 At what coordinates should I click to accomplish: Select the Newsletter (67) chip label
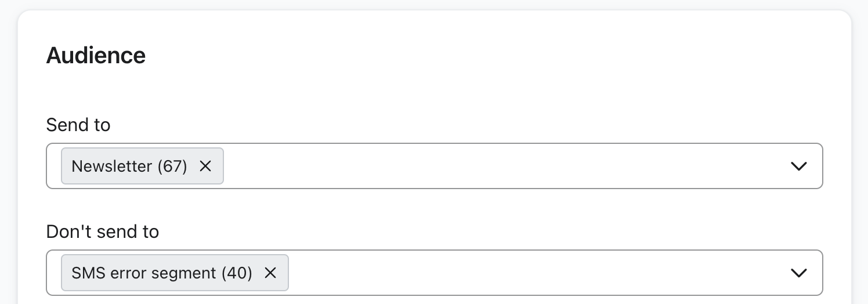(129, 167)
